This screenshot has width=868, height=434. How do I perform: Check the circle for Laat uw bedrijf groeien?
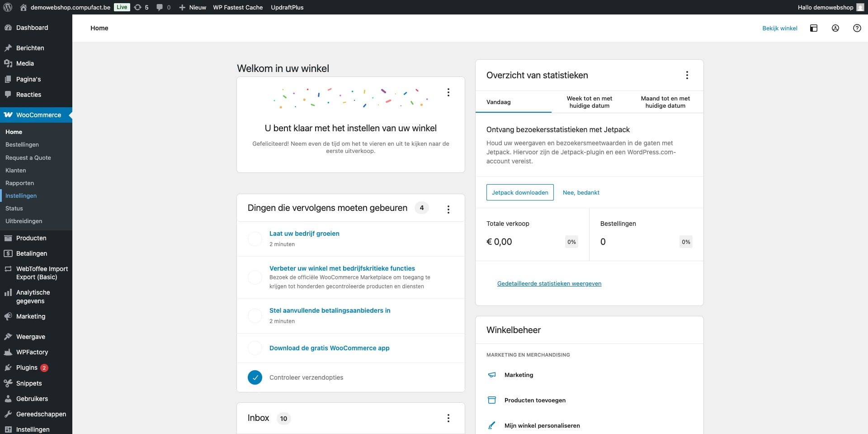click(255, 239)
